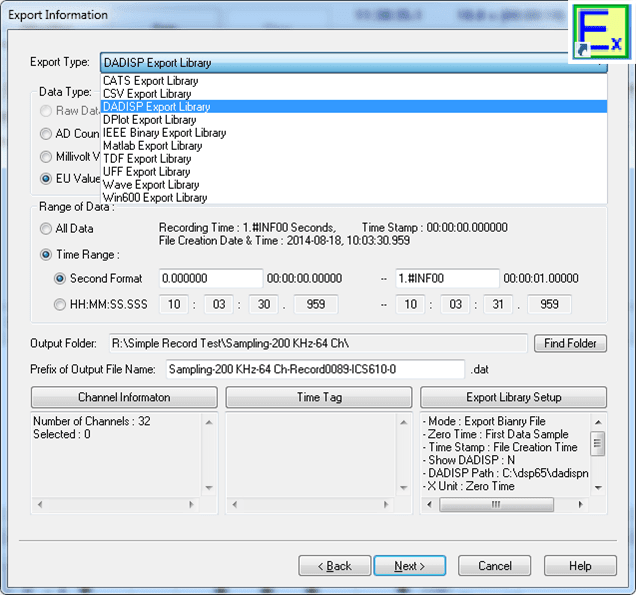Click "- Zero Time : First Data Sample" line
The width and height of the screenshot is (636, 595).
click(496, 434)
